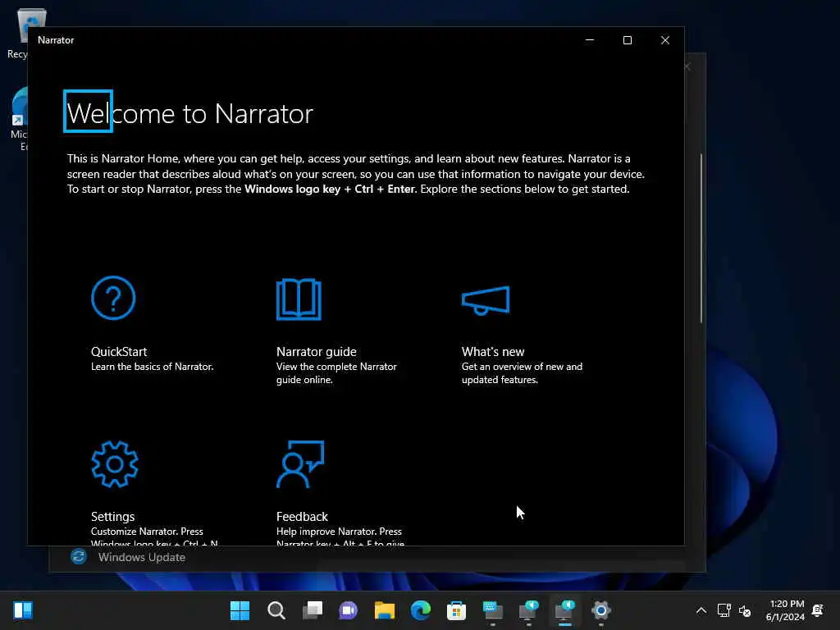Screen dimensions: 840x630
Task: Open the notifications bell icon
Action: pos(818,610)
